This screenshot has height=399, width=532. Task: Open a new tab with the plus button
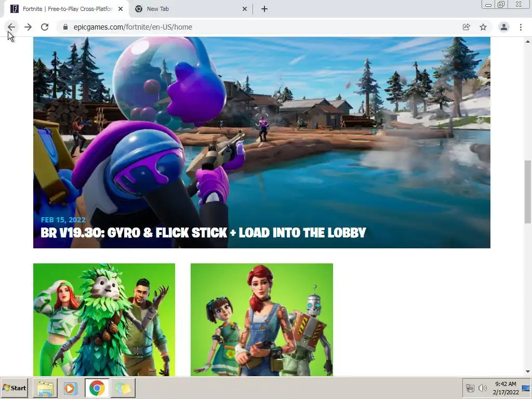[x=264, y=9]
